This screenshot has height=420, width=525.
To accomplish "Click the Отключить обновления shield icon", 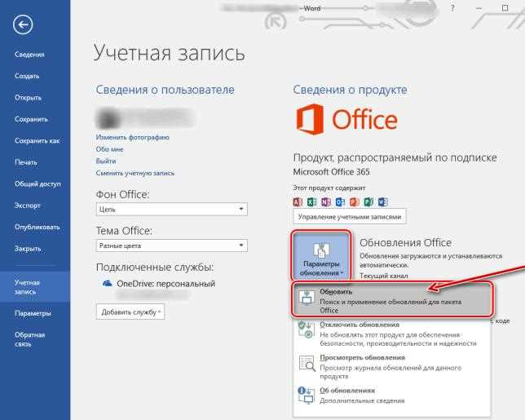I will tap(307, 329).
